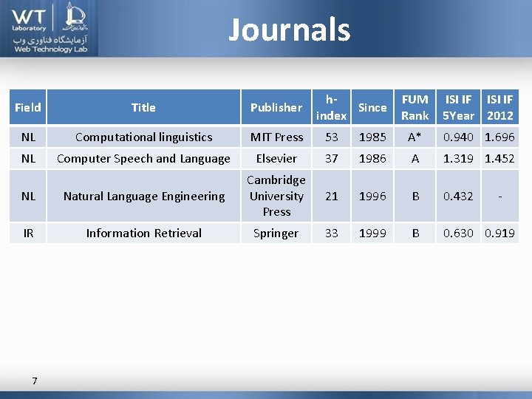
Task: Click the B rank in Natural Language Engineering row
Action: coord(415,196)
